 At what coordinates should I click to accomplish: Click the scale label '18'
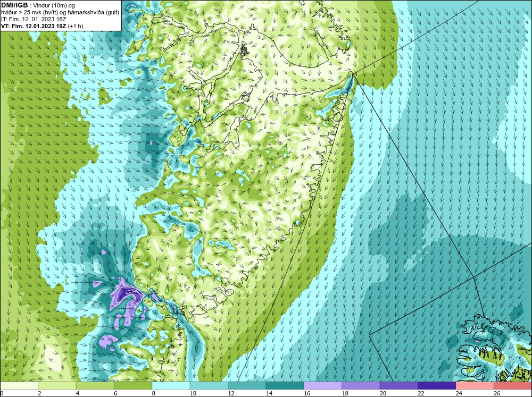coord(345,393)
